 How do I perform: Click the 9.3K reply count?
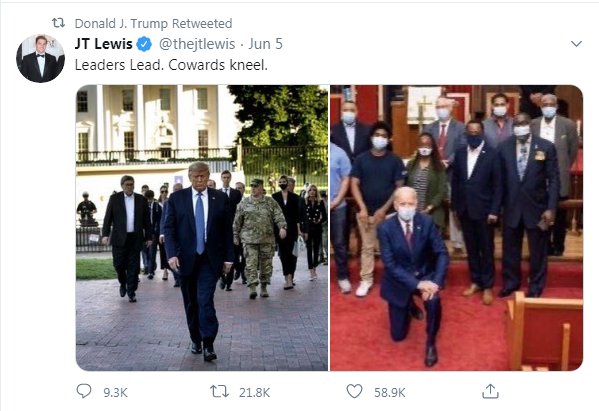click(x=115, y=392)
